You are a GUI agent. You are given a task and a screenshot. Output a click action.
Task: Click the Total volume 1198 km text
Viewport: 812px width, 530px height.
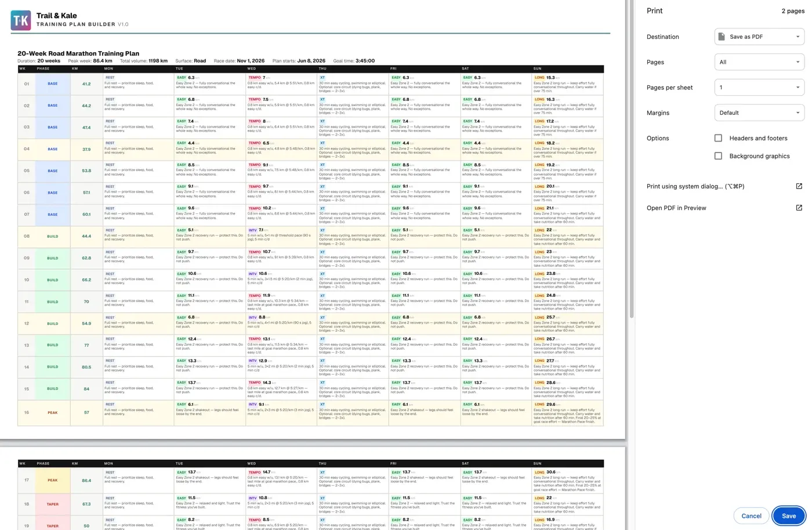tap(144, 61)
